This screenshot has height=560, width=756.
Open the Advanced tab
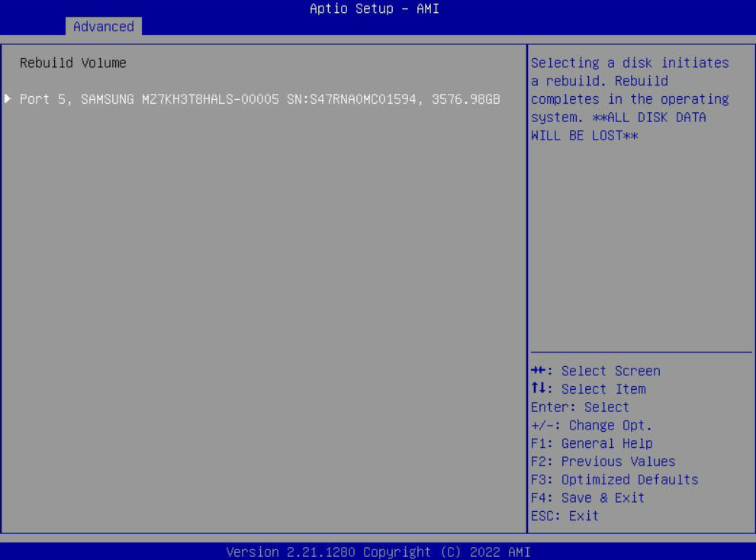click(103, 27)
